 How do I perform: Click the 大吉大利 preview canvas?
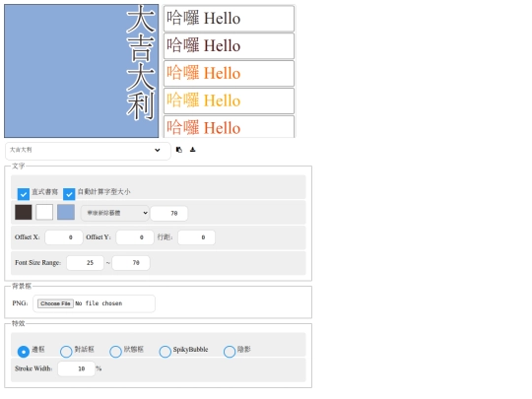[82, 71]
